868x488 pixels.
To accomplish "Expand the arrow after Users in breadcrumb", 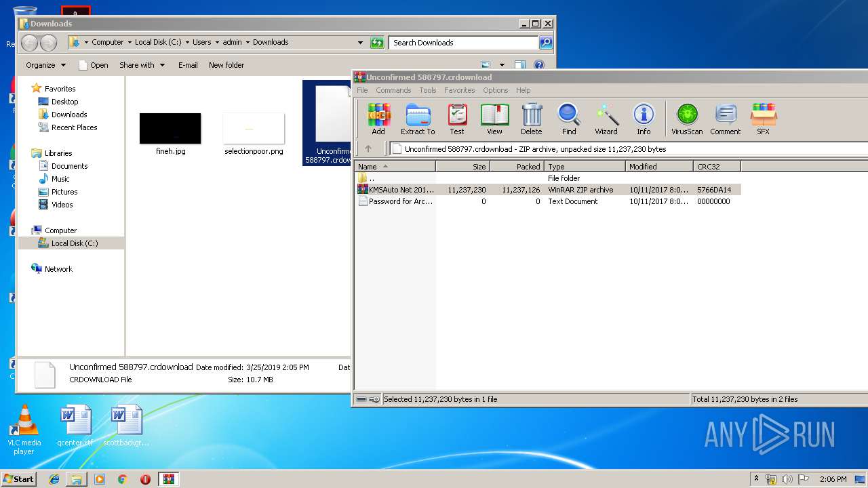I will (x=217, y=42).
